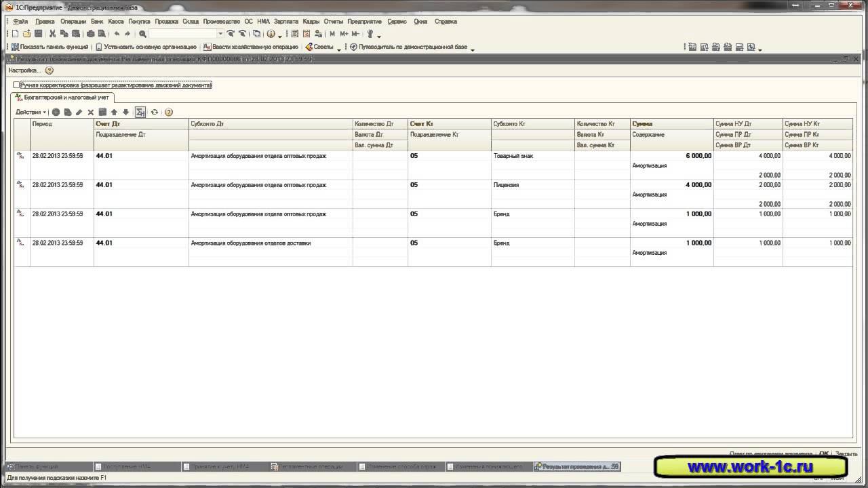
Task: Move row down with the down arrow
Action: [x=125, y=113]
